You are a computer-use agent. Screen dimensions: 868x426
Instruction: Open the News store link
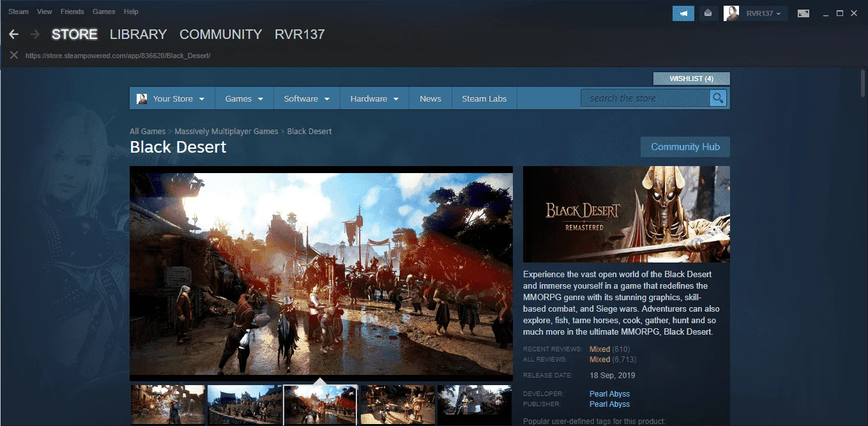pos(430,98)
